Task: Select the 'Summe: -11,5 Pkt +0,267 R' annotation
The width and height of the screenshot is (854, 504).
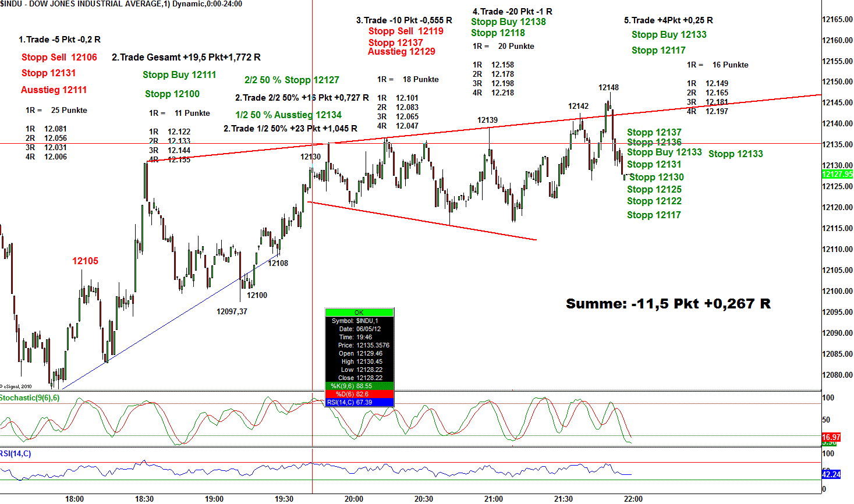Action: tap(668, 304)
